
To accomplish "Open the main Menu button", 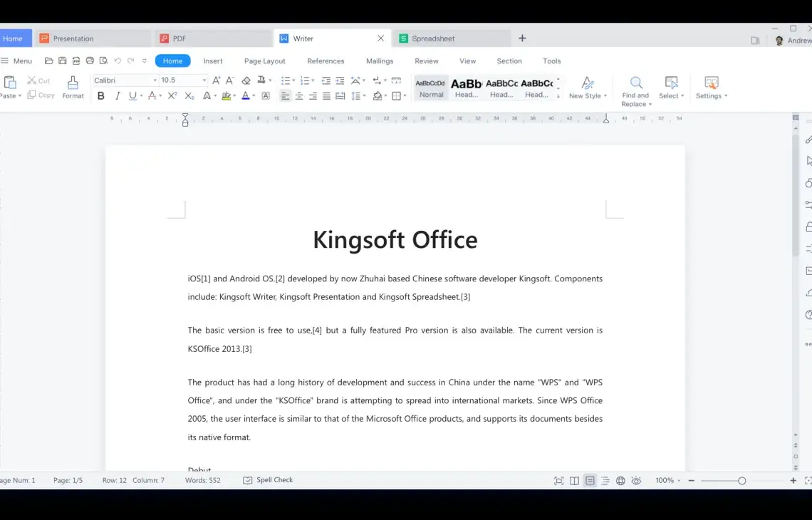I will point(16,61).
